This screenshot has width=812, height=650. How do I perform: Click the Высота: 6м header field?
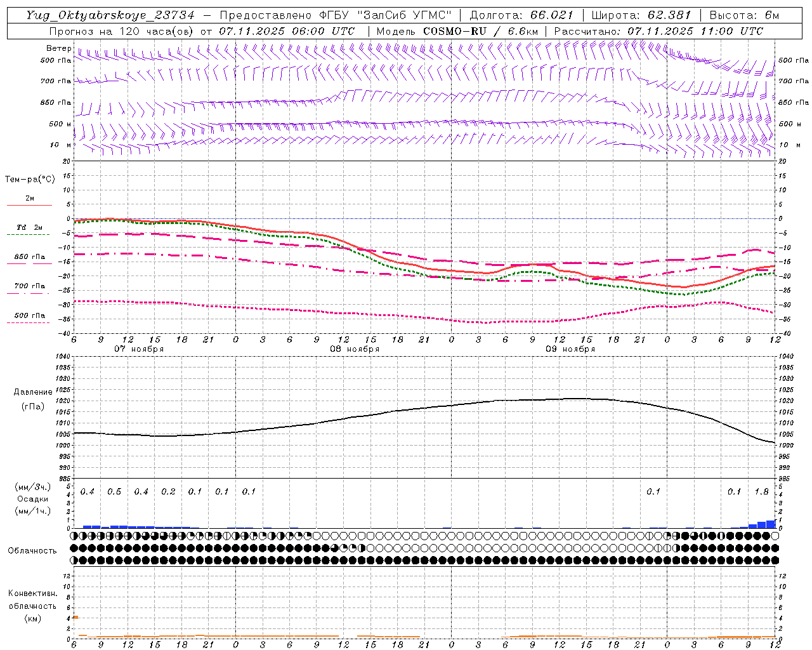coord(743,15)
